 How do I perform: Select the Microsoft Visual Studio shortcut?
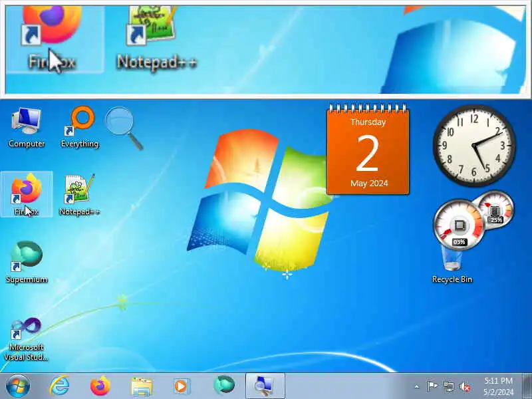[x=27, y=339]
